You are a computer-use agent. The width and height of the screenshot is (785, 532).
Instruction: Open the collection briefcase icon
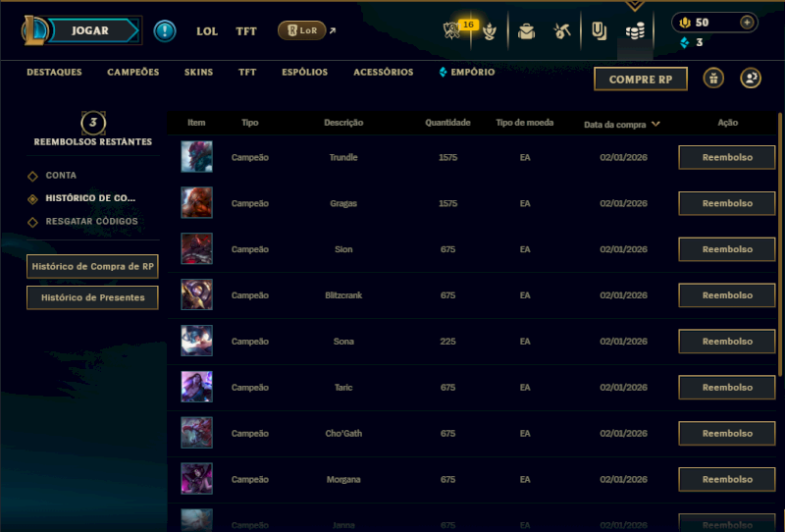point(526,31)
